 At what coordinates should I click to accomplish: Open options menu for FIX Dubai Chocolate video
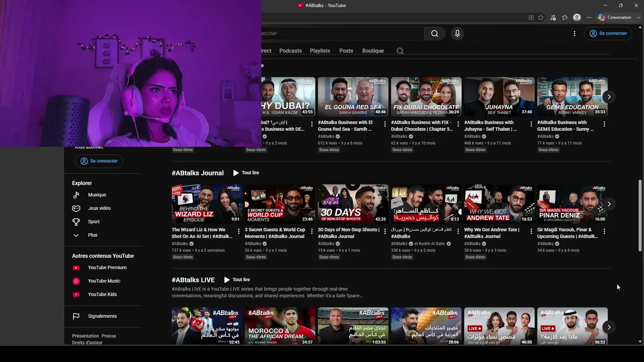458,124
